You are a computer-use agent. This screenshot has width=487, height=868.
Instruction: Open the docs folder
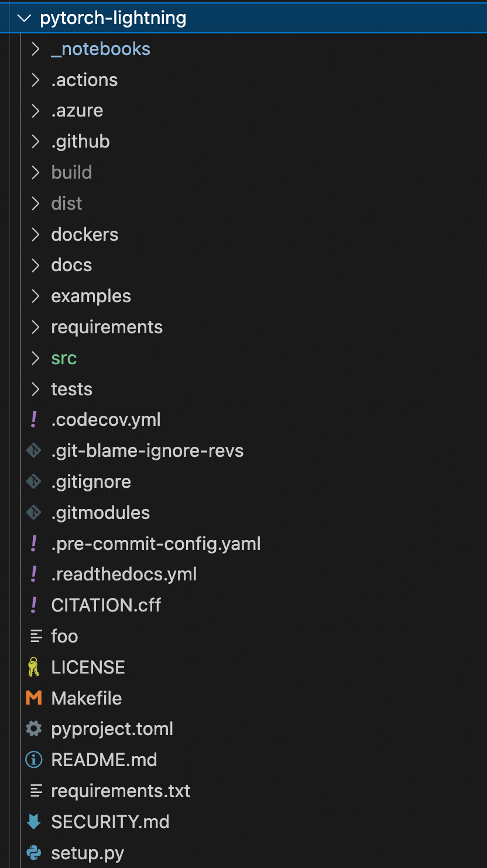click(x=71, y=265)
